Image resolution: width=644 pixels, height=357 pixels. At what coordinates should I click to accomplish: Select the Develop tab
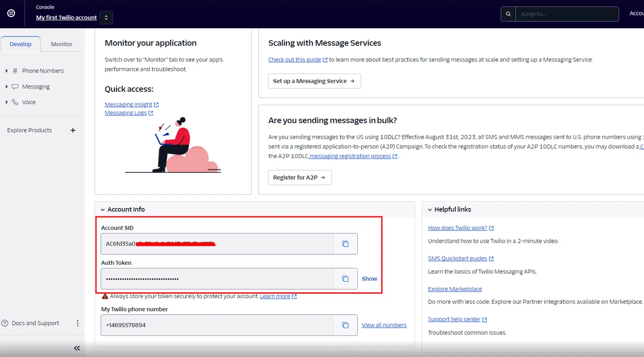(21, 44)
